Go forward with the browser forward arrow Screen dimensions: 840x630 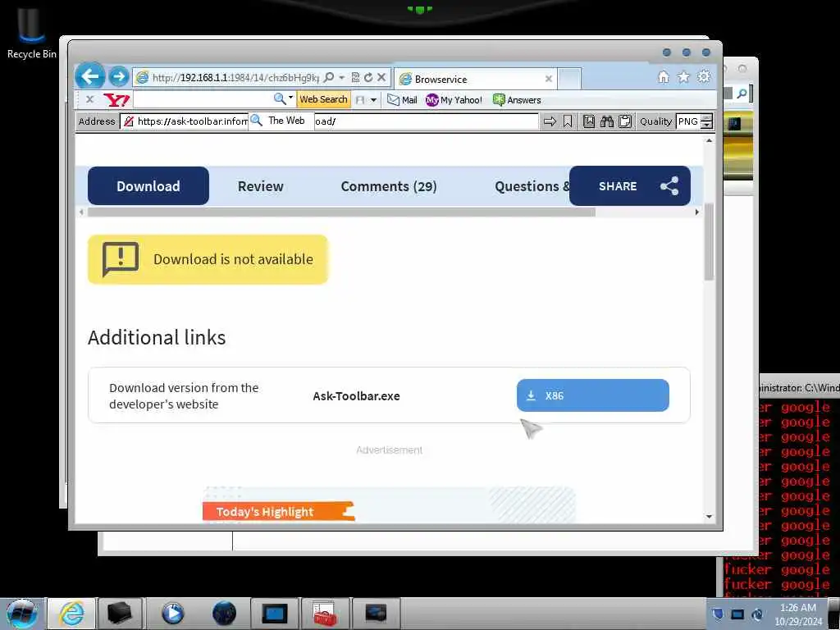[x=119, y=76]
